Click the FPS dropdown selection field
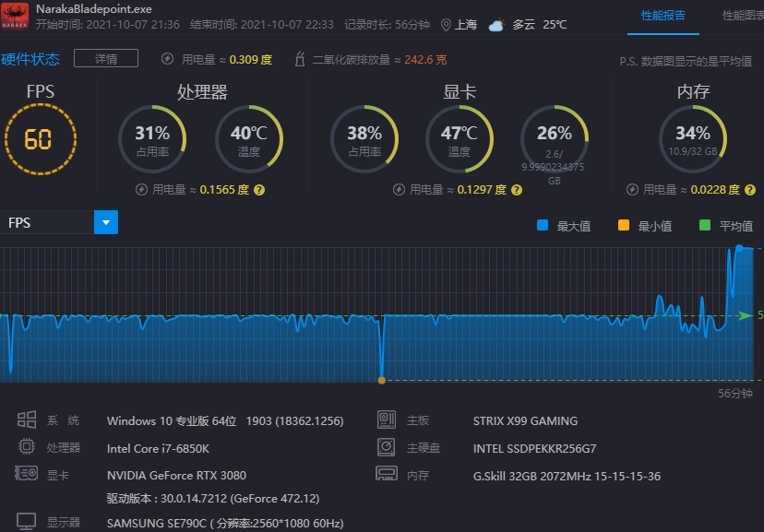Image resolution: width=764 pixels, height=532 pixels. 47,222
